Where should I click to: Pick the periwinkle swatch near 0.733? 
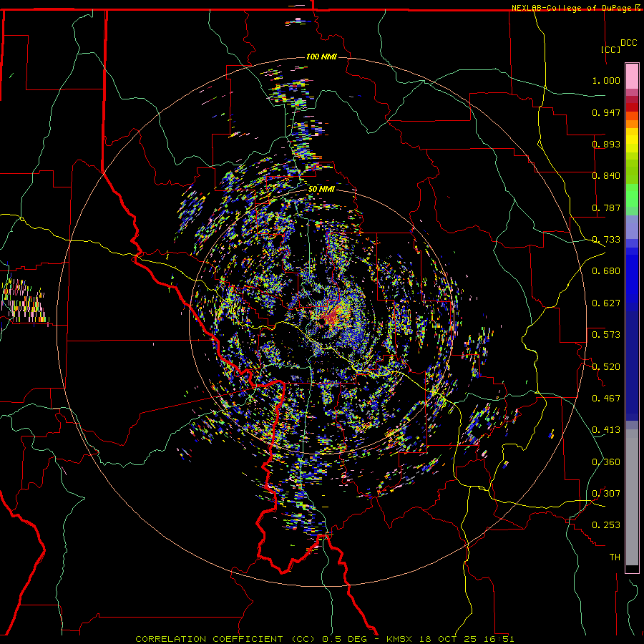click(x=632, y=227)
